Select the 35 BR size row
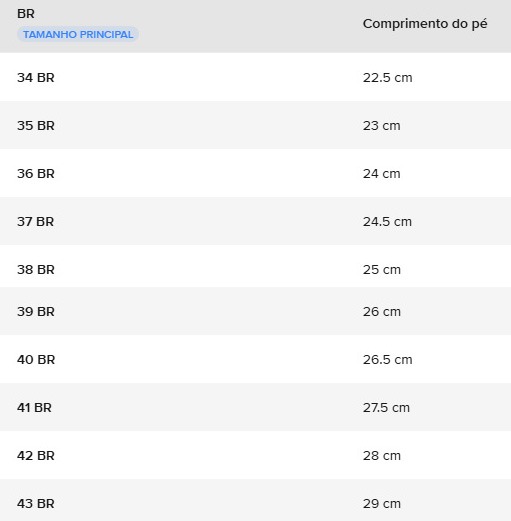511x521 pixels. tap(255, 125)
